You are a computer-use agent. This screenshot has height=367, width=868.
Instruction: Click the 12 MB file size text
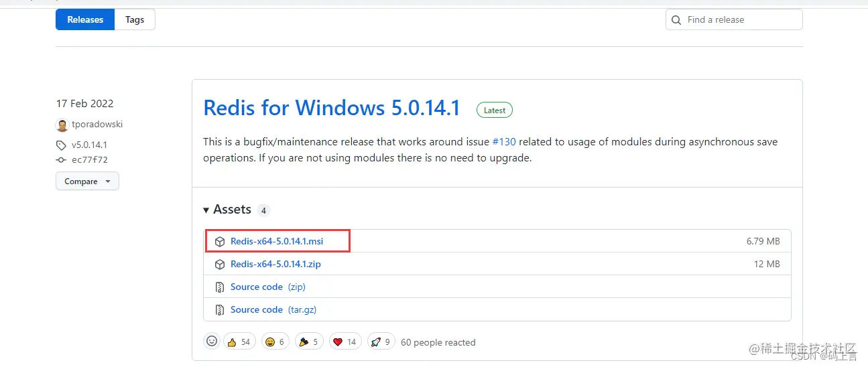point(767,264)
